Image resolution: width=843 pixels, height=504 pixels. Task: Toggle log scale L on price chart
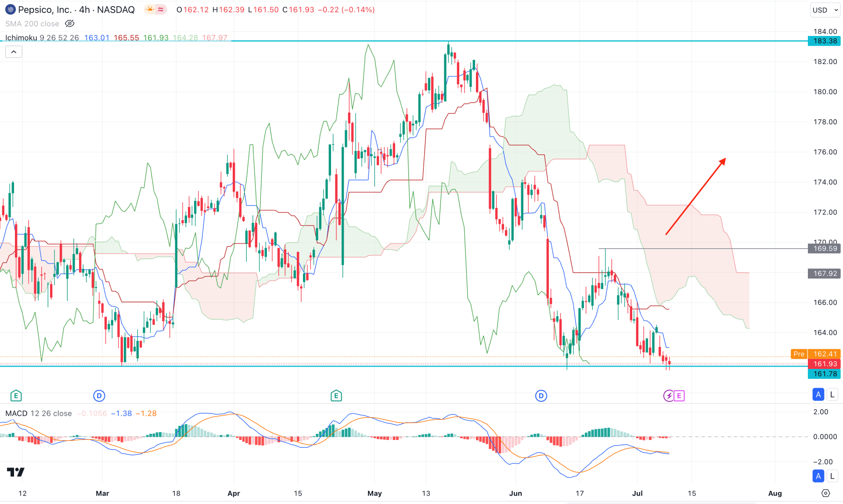[x=832, y=394]
